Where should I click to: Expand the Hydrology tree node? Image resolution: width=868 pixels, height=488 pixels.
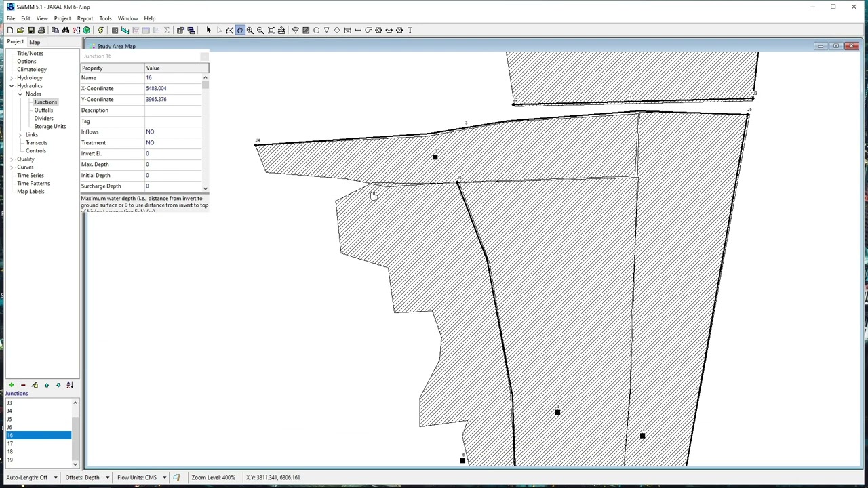(x=12, y=78)
